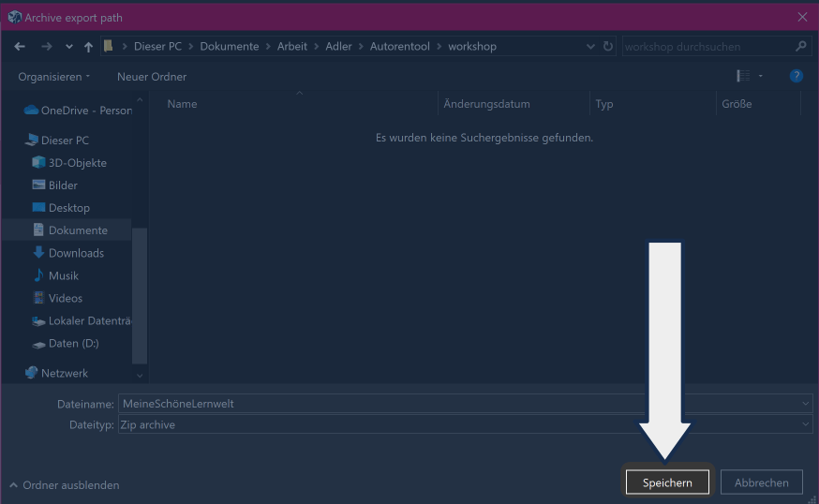
Task: Click the up one level arrow
Action: click(x=88, y=46)
